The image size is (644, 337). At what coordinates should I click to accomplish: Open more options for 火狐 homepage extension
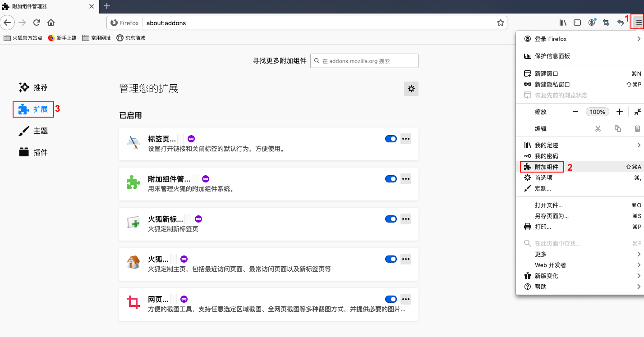pyautogui.click(x=406, y=259)
